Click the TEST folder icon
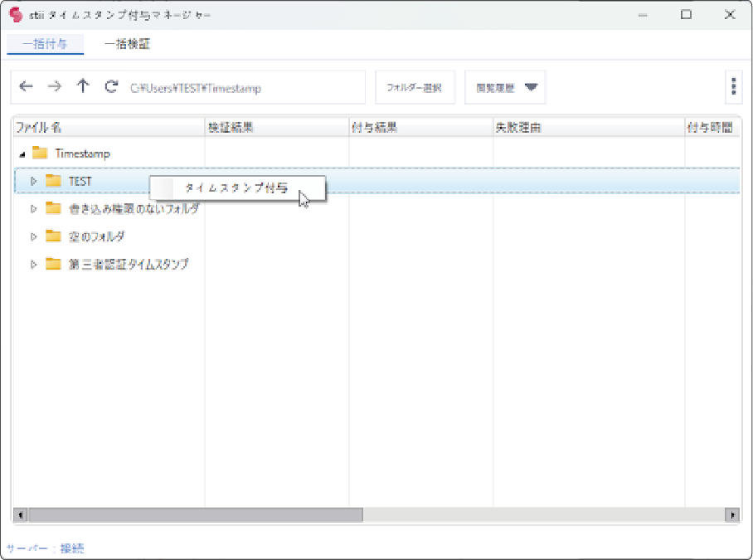 (54, 181)
